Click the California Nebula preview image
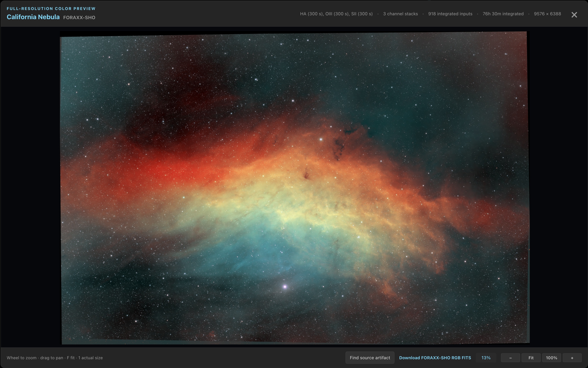The height and width of the screenshot is (368, 588). point(294,188)
